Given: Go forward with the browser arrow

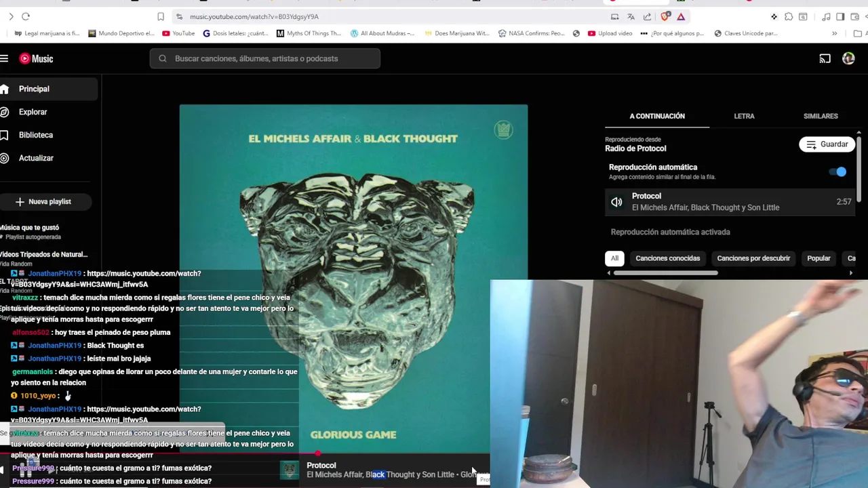Looking at the screenshot, I should point(11,16).
